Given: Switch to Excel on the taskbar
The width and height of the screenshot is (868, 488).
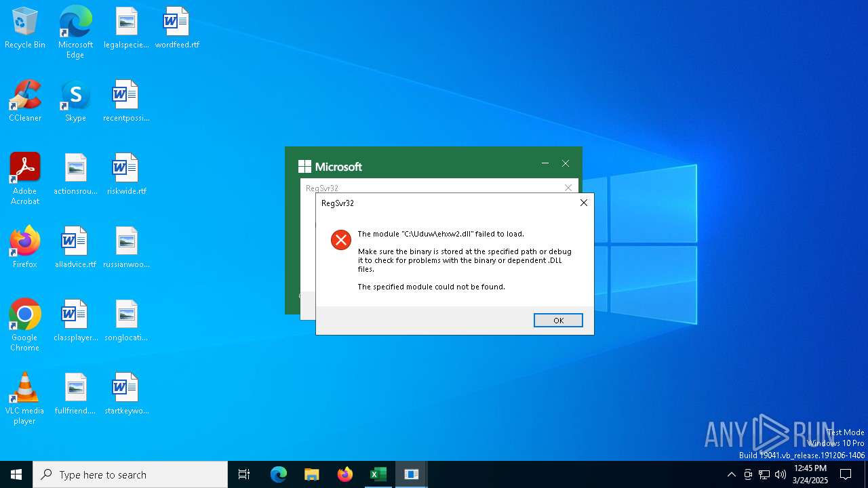Looking at the screenshot, I should pos(378,474).
